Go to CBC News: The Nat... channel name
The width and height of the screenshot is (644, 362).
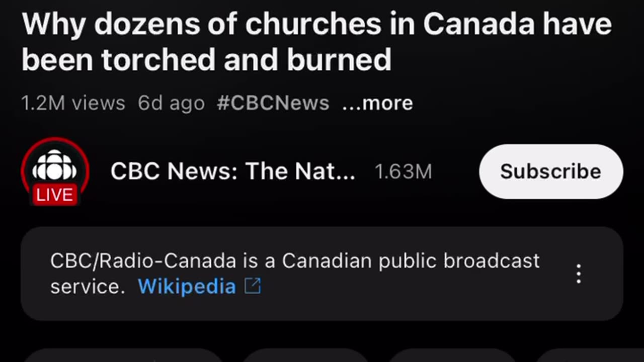[x=232, y=171]
